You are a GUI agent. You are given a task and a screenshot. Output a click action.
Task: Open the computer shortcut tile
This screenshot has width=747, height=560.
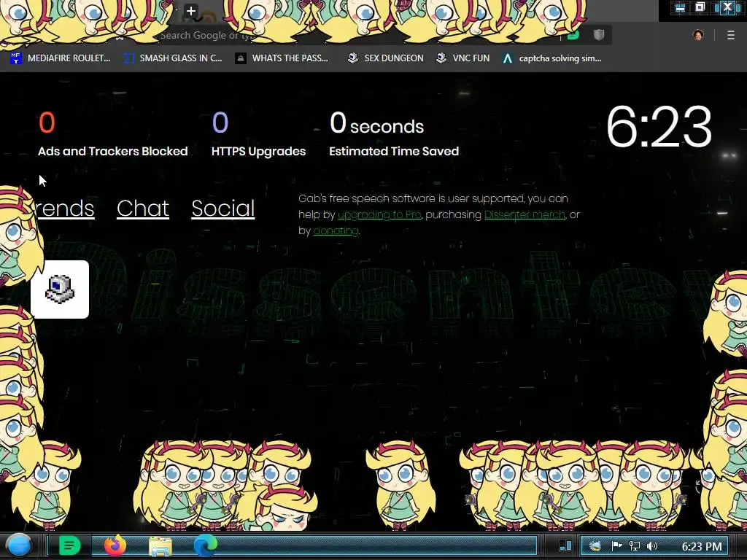[x=60, y=289]
